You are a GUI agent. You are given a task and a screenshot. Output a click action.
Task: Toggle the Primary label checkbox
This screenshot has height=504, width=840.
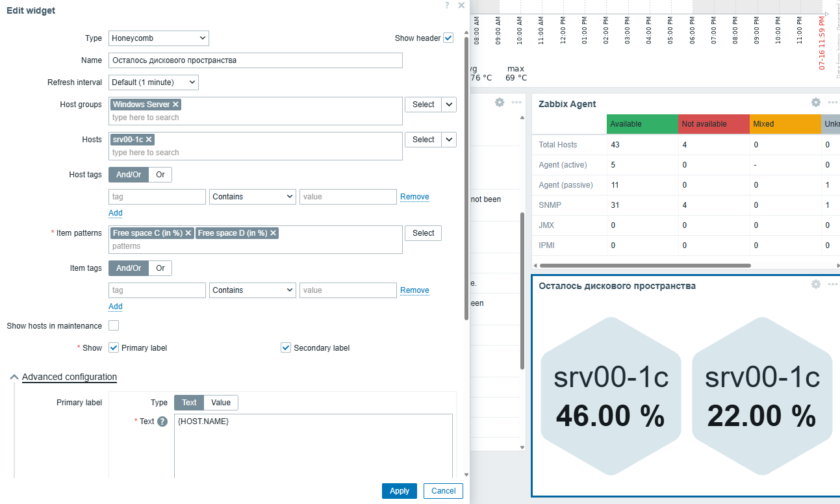pos(114,347)
